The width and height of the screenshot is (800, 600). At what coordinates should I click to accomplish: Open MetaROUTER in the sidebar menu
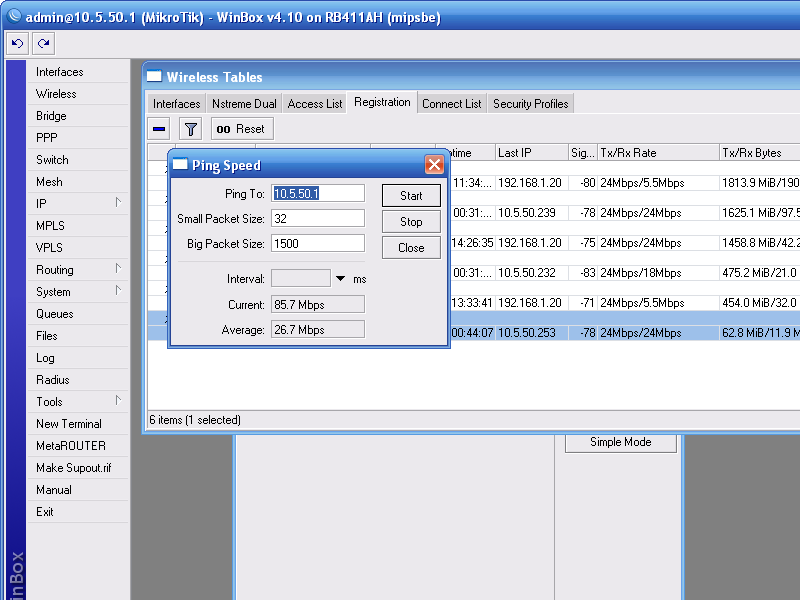pos(78,445)
